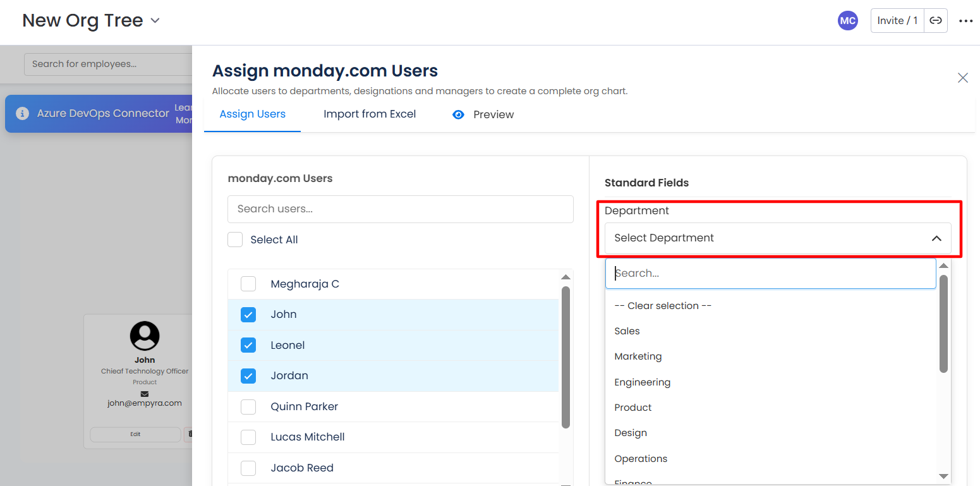Copy the share link icon
The width and height of the screenshot is (980, 486).
tap(936, 21)
